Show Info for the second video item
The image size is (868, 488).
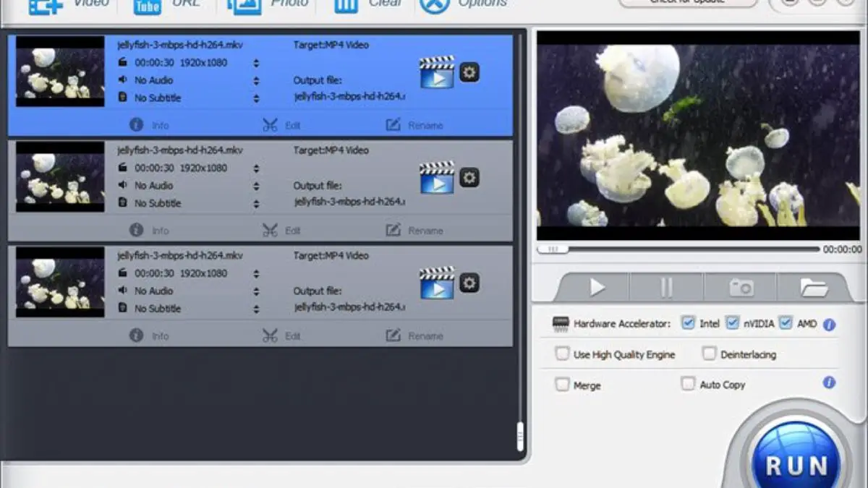tap(149, 231)
